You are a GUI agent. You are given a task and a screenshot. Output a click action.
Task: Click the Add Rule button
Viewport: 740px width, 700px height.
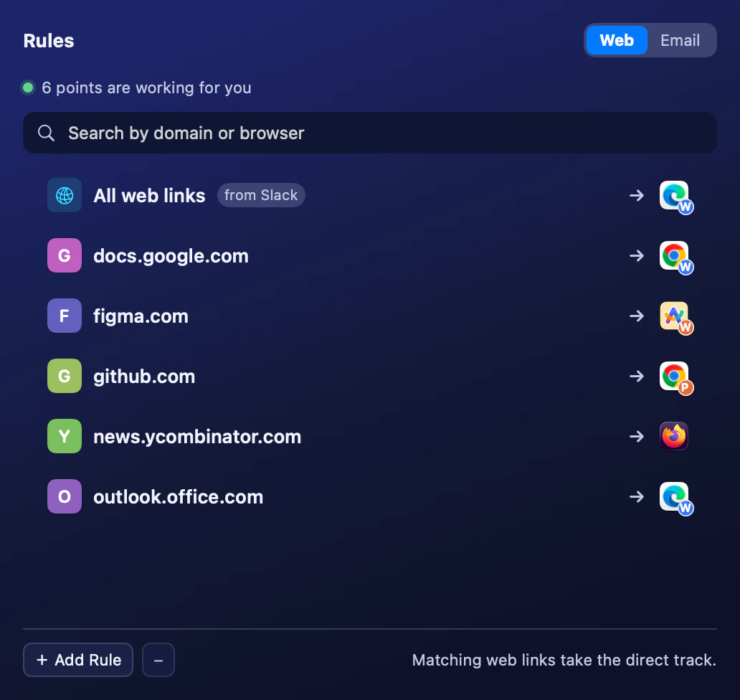click(x=78, y=660)
